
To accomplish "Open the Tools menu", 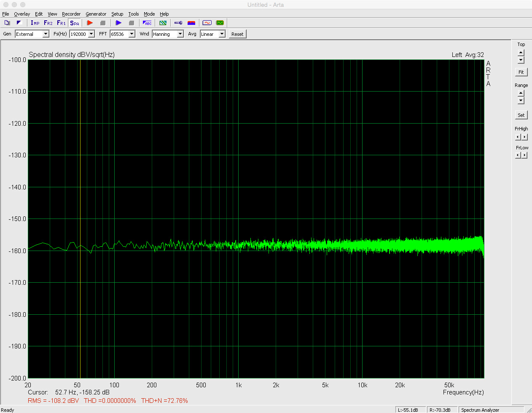I will [x=134, y=14].
